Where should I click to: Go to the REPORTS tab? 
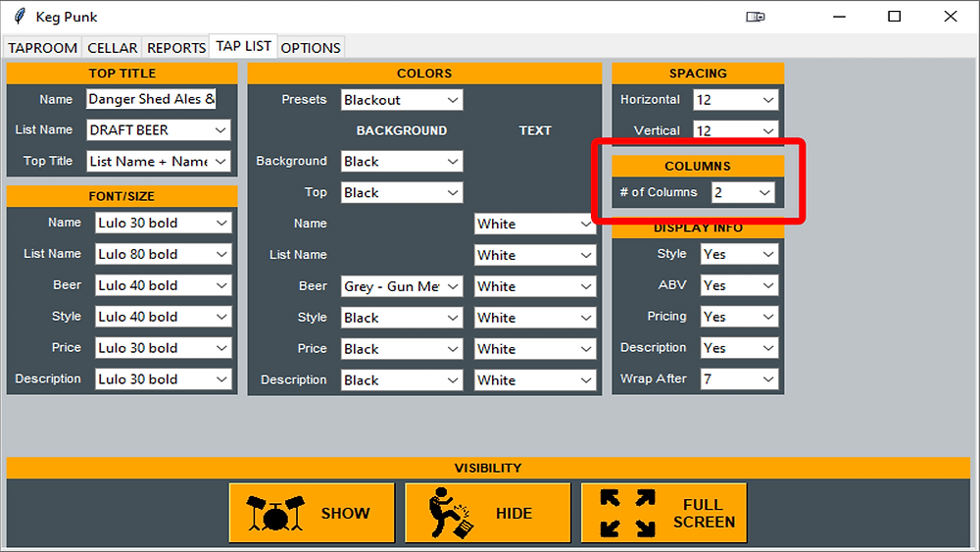point(176,48)
